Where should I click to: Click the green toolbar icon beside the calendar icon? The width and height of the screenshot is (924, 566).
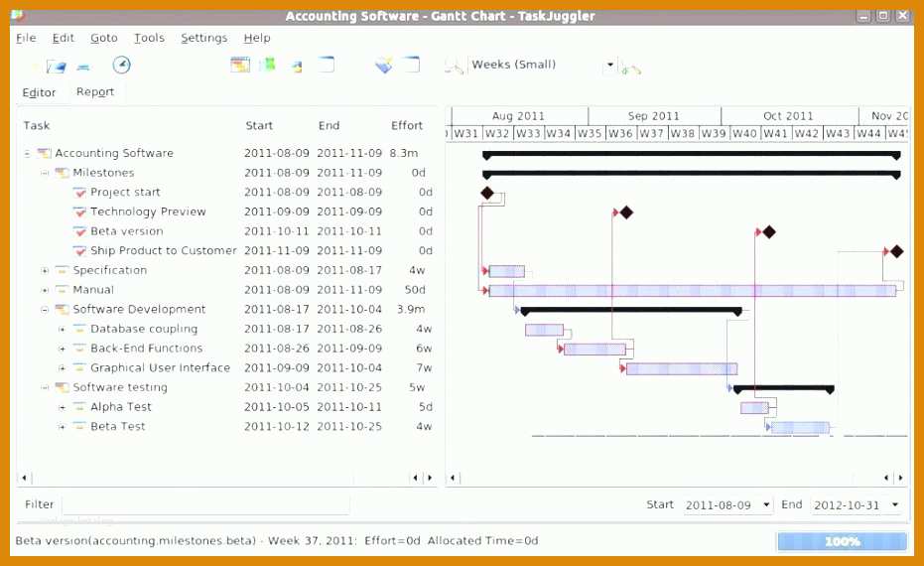pyautogui.click(x=269, y=64)
